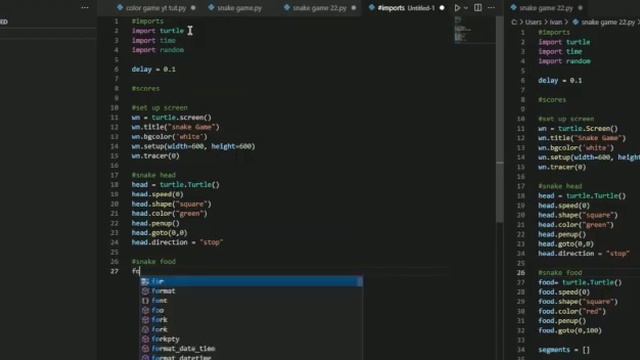Choose the 'forkpty' autocomplete suggestion
This screenshot has height=360, width=640.
point(251,339)
